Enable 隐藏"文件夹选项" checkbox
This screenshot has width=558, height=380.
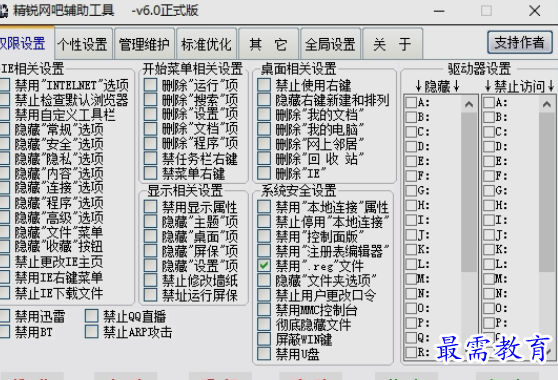click(x=264, y=280)
